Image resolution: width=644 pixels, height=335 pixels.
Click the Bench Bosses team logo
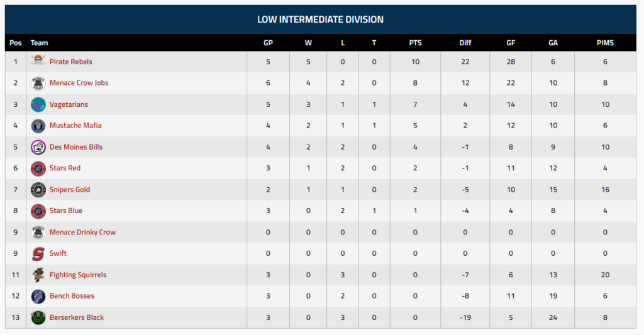38,296
